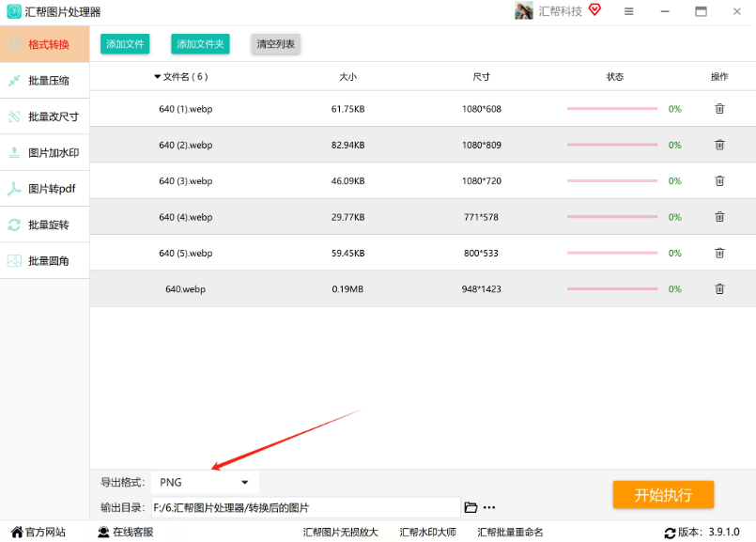The image size is (756, 542).
Task: Click the 图片转pdf icon
Action: pyautogui.click(x=14, y=189)
